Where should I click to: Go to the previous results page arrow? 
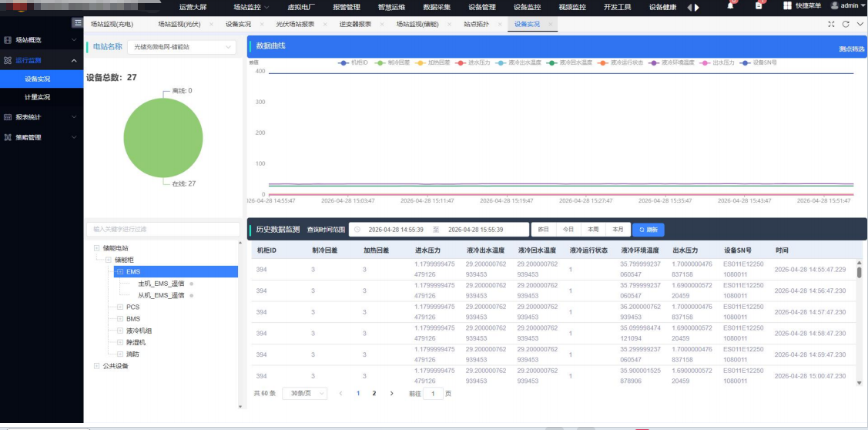click(340, 394)
